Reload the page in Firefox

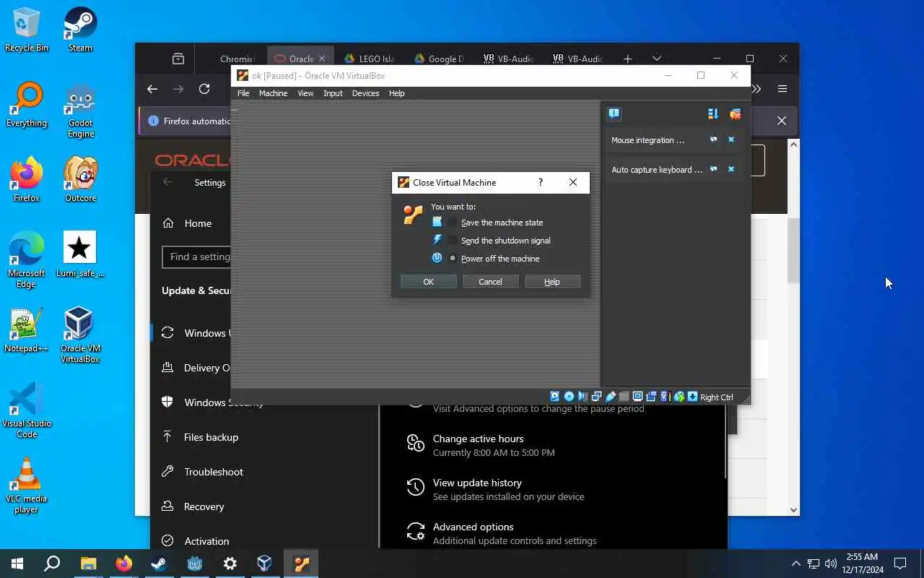(x=204, y=89)
